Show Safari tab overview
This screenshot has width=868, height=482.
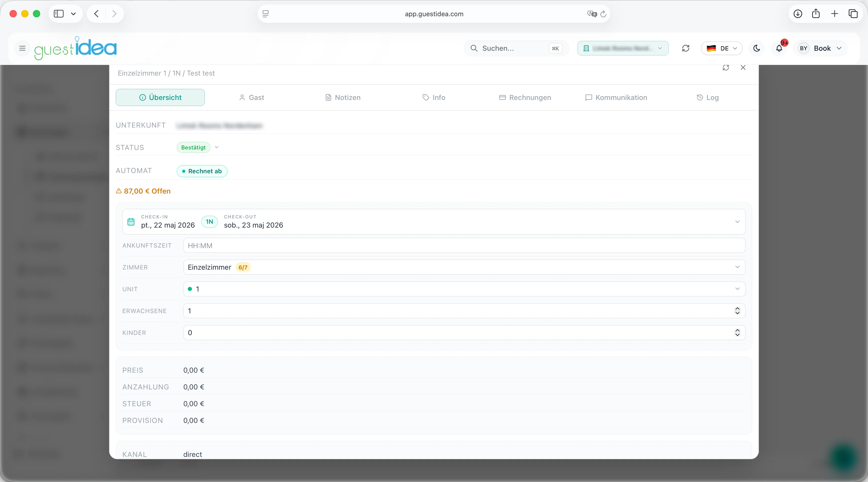[853, 14]
